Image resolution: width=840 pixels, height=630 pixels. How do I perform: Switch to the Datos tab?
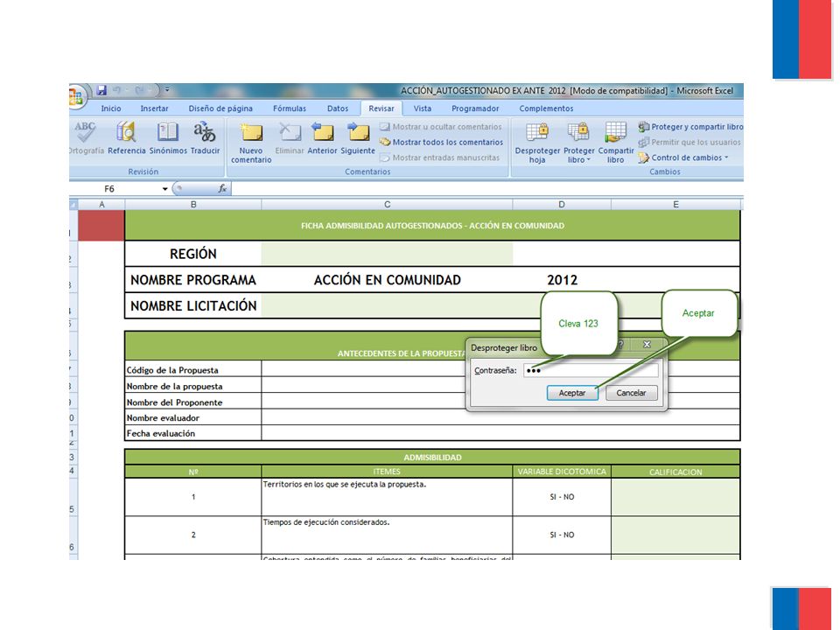[x=338, y=108]
